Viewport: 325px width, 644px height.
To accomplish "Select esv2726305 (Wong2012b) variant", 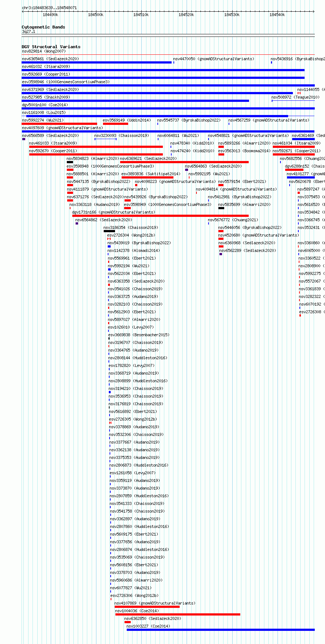I will click(x=133, y=419).
